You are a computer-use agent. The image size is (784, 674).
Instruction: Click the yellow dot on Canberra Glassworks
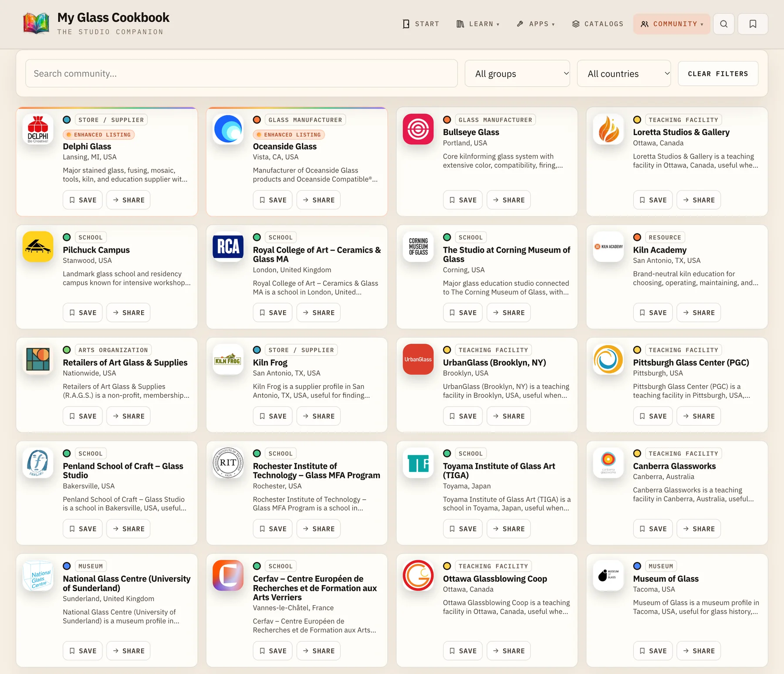click(x=637, y=454)
